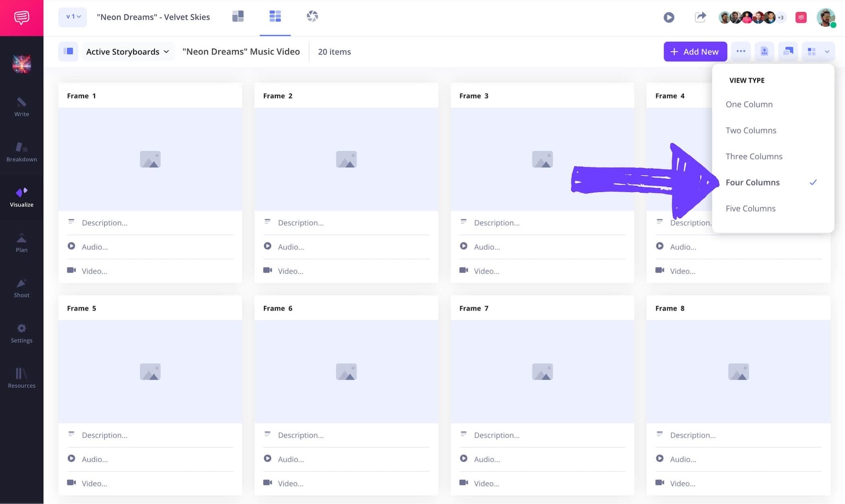Open the Breakdown panel from sidebar

tap(21, 153)
